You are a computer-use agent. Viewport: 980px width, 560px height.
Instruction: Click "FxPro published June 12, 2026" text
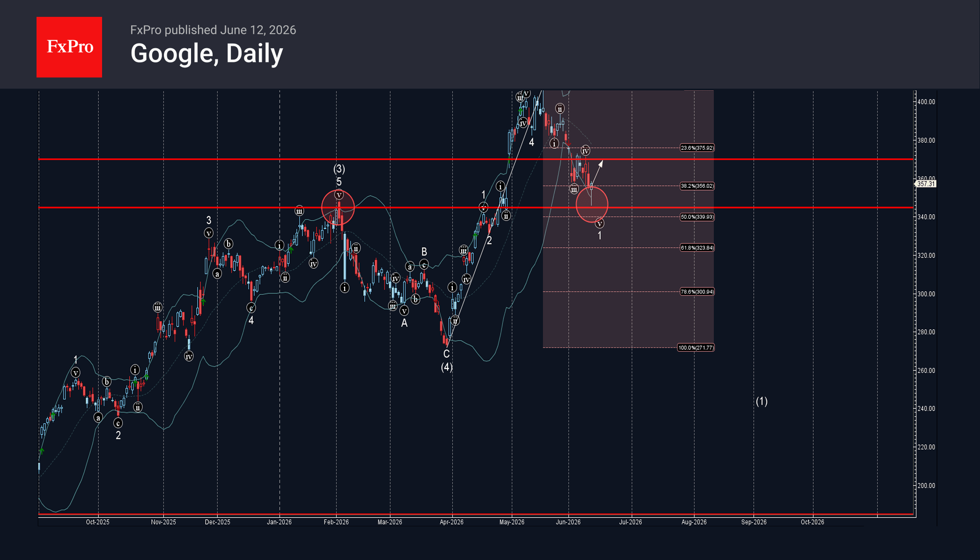[x=213, y=30]
